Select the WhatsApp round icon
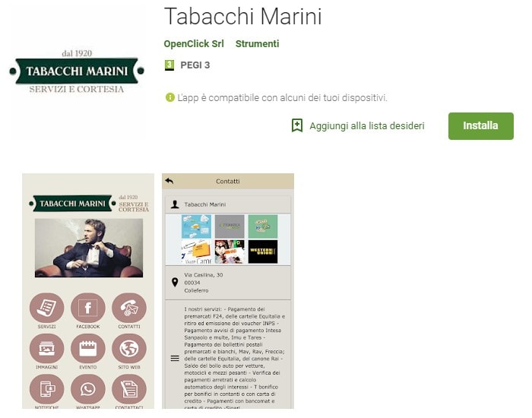The image size is (532, 418). [88, 389]
